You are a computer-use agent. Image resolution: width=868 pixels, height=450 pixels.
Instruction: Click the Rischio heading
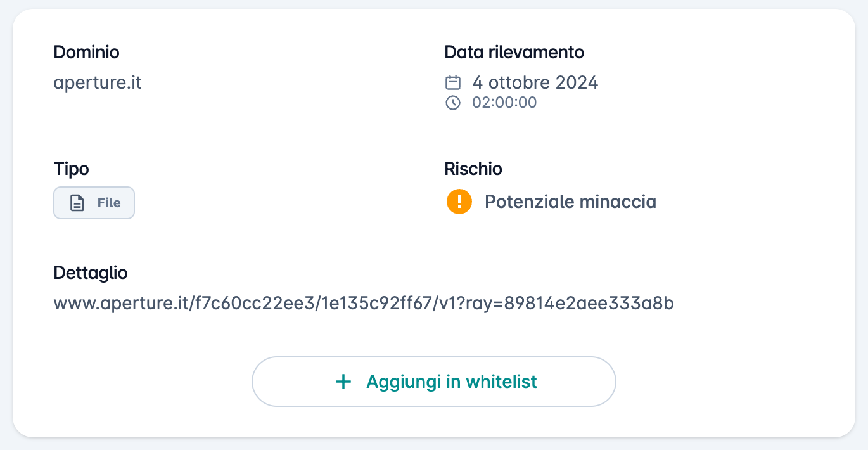pos(473,169)
